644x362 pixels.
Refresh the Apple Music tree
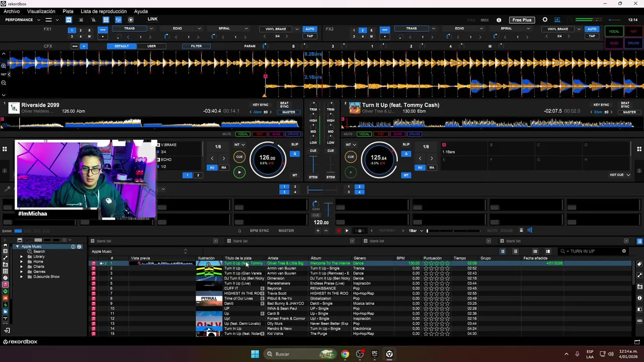click(x=79, y=246)
